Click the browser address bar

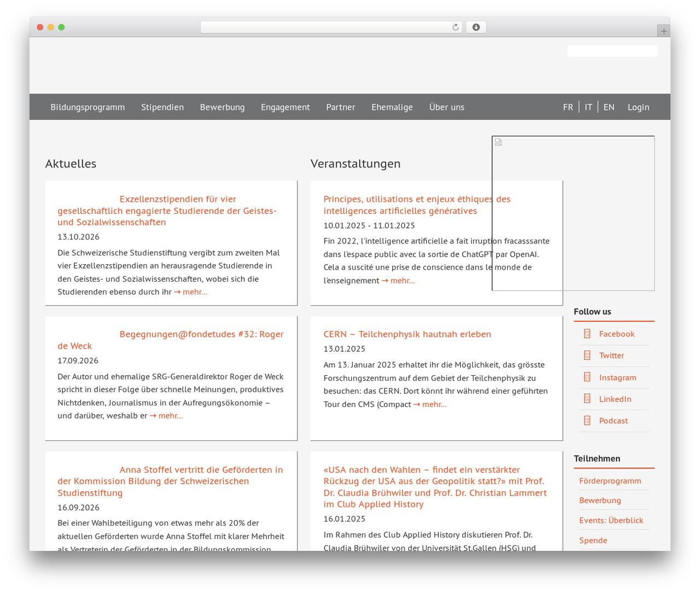click(x=331, y=27)
